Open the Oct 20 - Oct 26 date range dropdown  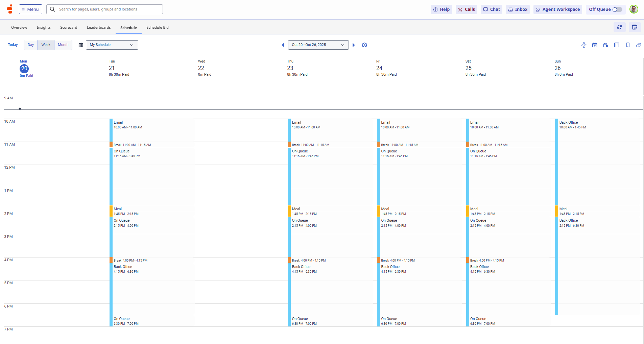[318, 45]
